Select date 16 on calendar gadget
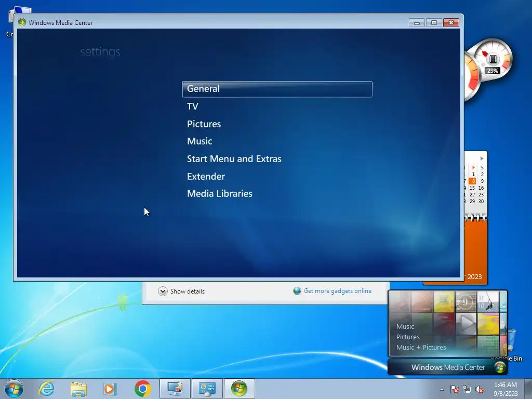 pyautogui.click(x=481, y=188)
